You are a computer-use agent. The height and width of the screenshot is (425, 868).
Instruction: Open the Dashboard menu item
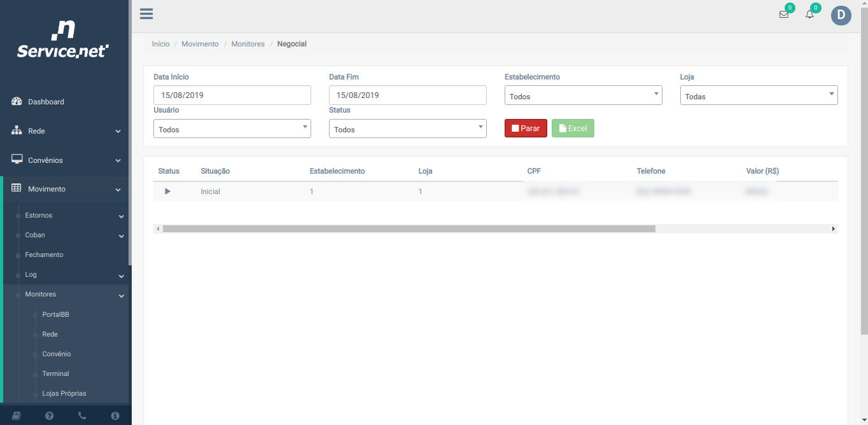tap(46, 102)
